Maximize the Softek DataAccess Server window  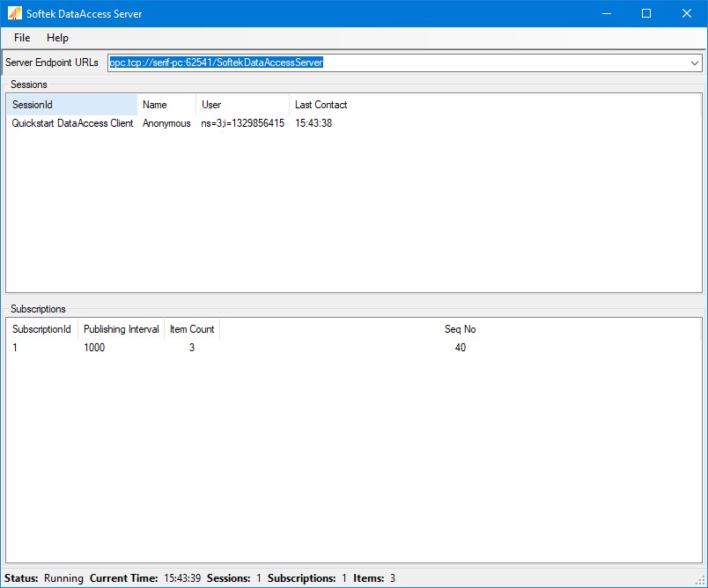[x=646, y=13]
